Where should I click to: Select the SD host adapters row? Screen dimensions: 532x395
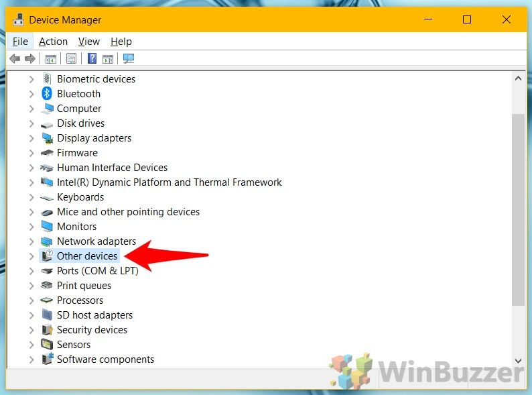pyautogui.click(x=94, y=315)
